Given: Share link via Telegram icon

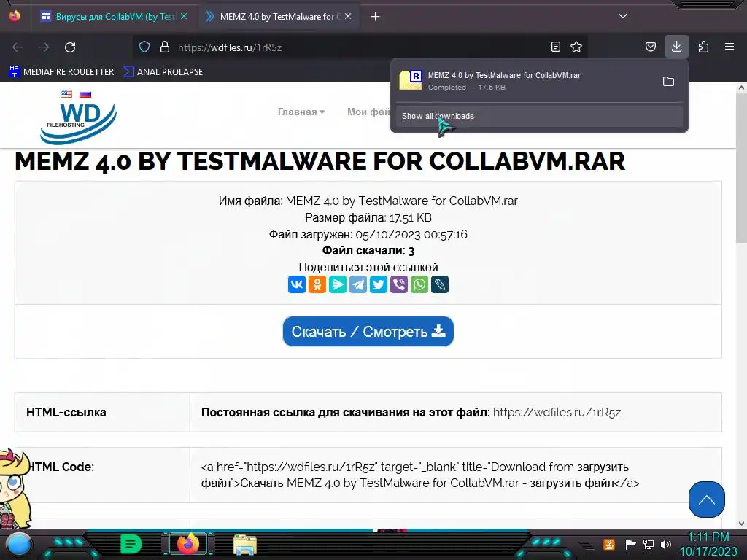Looking at the screenshot, I should point(358,284).
